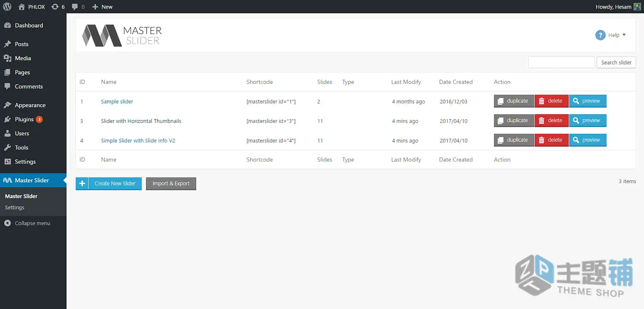Open Comments in the sidebar
The width and height of the screenshot is (644, 309).
(x=33, y=86)
